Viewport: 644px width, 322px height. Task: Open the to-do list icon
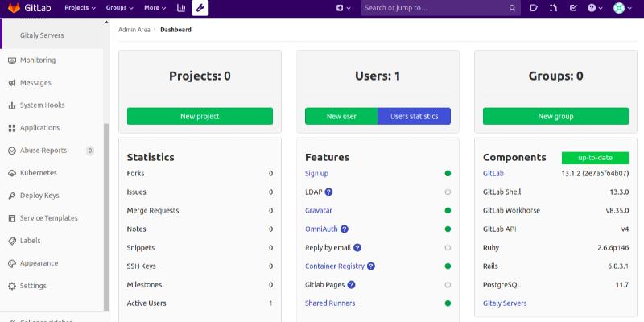point(572,8)
